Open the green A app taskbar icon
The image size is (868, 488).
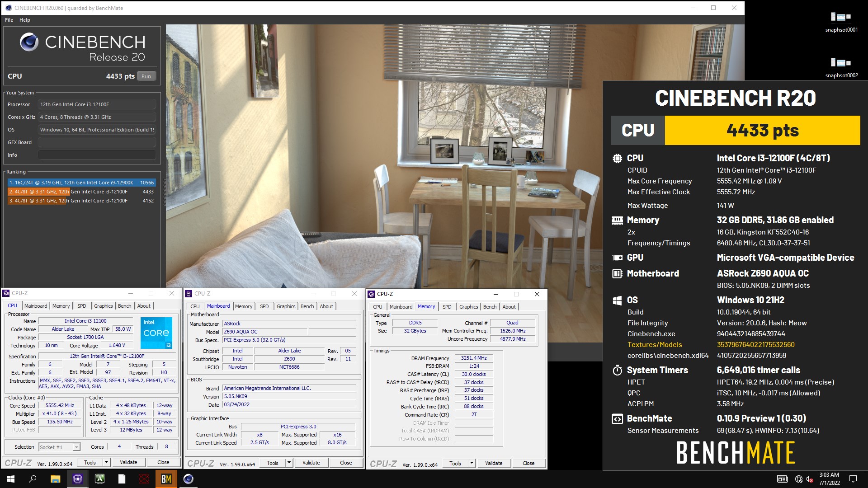click(99, 479)
